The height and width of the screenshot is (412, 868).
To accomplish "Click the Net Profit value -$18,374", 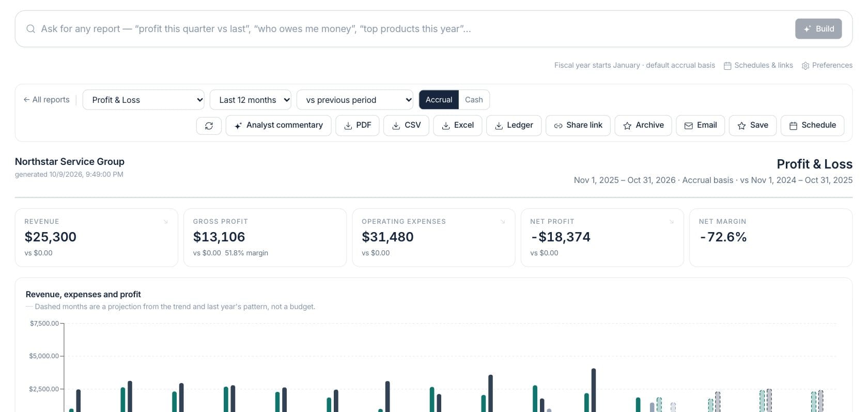I will [x=561, y=237].
